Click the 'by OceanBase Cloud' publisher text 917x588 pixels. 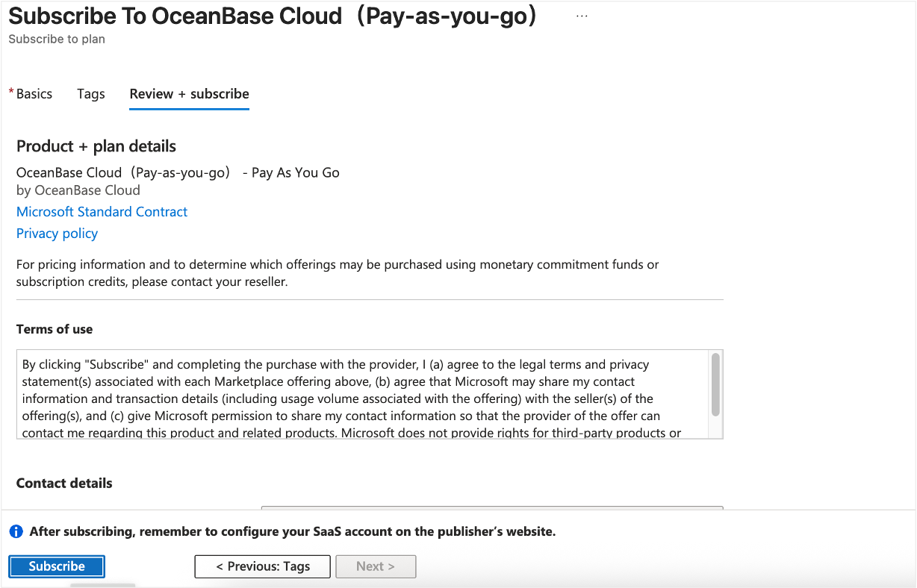pos(78,190)
